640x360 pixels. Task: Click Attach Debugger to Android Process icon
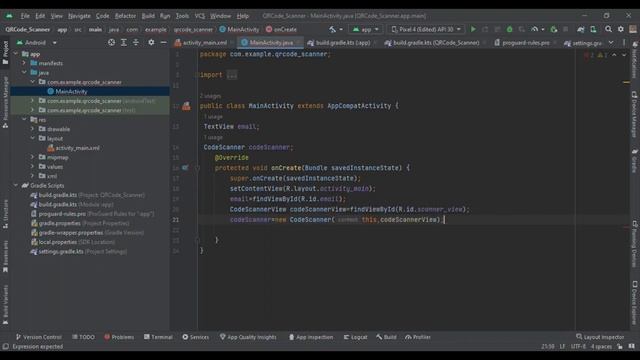click(x=553, y=29)
